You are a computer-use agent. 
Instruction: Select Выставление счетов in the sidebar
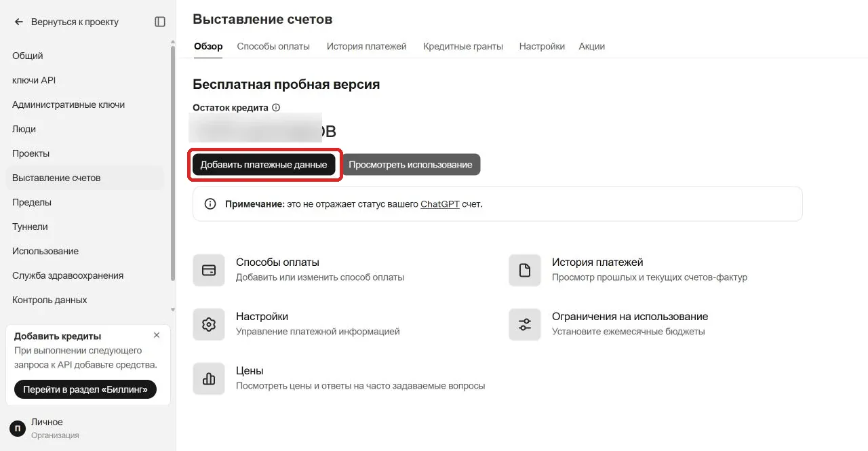pos(85,178)
